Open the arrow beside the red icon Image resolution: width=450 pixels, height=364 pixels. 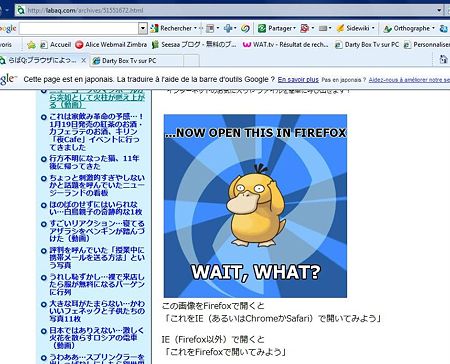pyautogui.click(x=313, y=28)
